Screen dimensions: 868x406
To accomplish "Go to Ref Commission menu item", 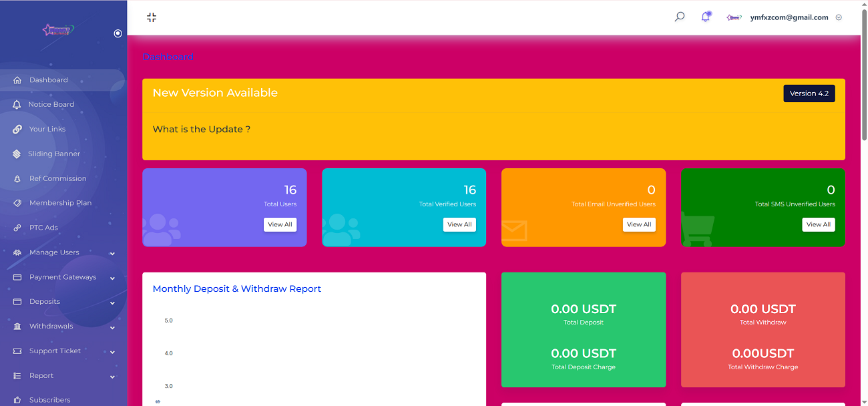I will point(57,179).
